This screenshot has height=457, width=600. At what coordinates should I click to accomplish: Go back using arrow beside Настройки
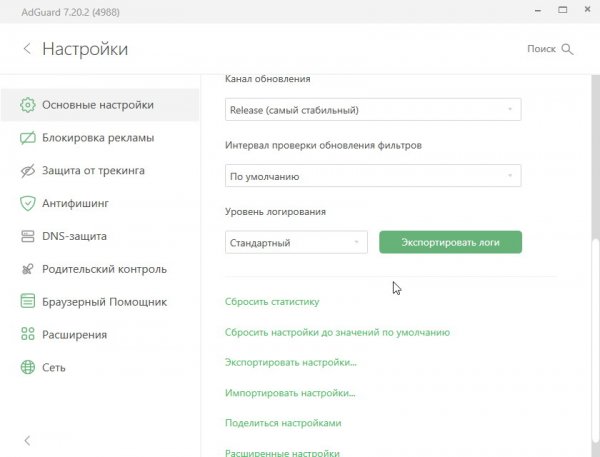tap(27, 49)
